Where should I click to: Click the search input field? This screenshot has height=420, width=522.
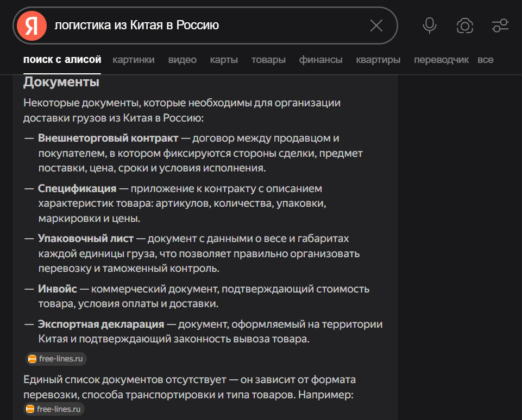206,26
